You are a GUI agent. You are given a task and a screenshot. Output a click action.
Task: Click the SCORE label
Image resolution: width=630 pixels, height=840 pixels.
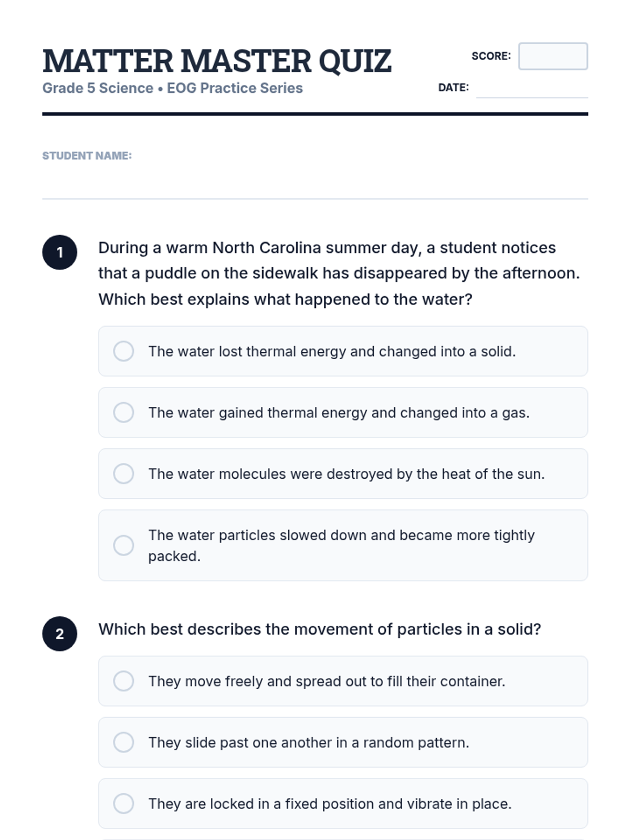click(x=491, y=56)
